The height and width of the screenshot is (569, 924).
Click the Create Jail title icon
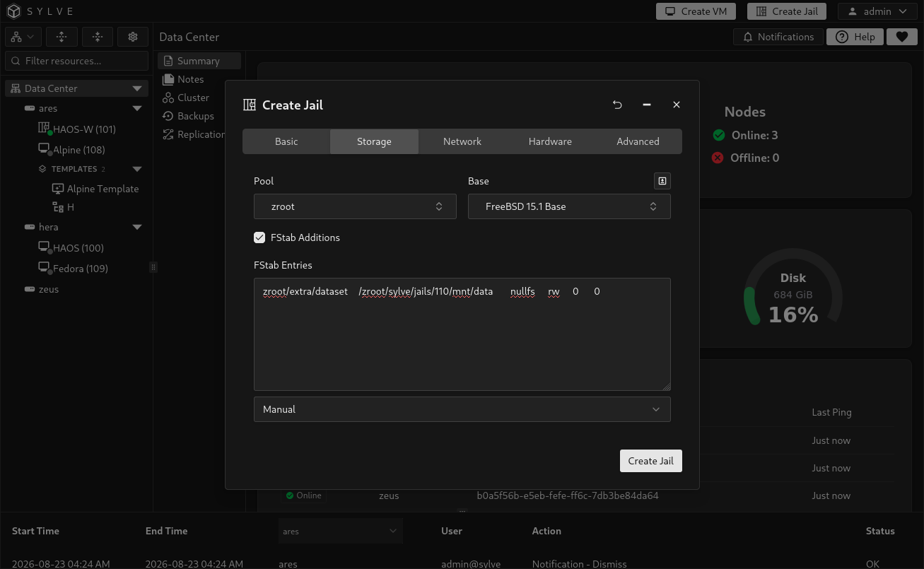tap(249, 105)
